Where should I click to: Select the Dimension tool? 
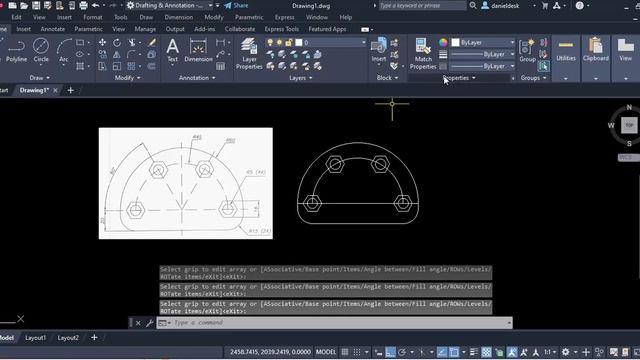point(198,50)
